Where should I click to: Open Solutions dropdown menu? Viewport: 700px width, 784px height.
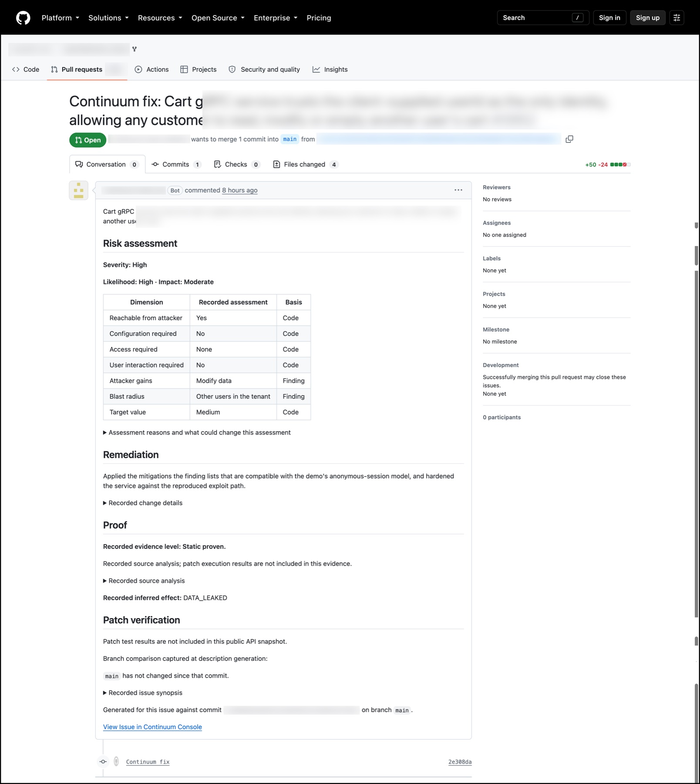[x=108, y=18]
